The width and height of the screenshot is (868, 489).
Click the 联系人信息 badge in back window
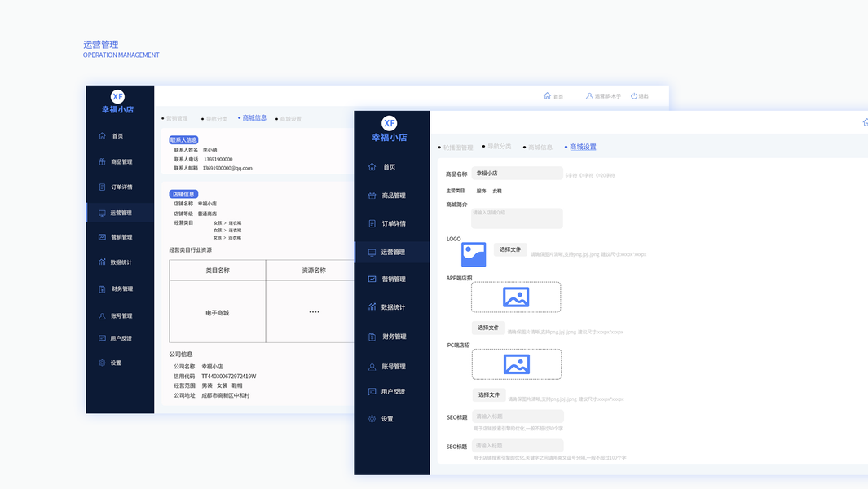183,140
